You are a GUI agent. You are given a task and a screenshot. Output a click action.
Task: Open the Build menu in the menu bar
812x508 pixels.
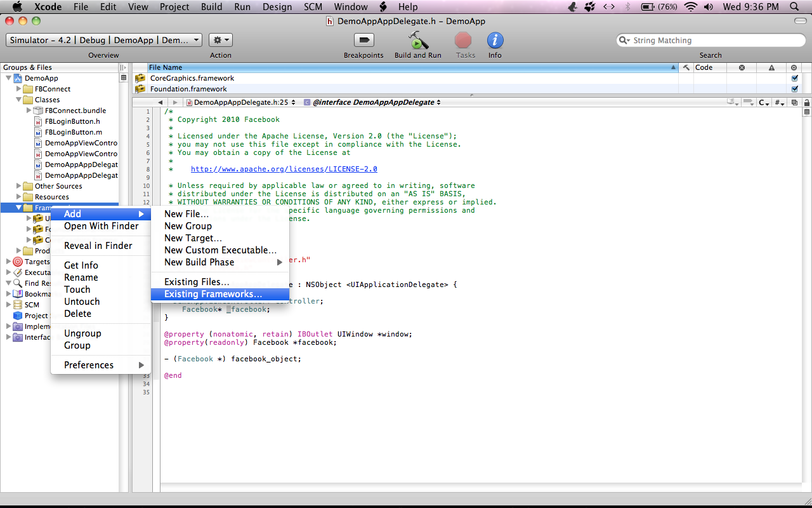click(211, 7)
